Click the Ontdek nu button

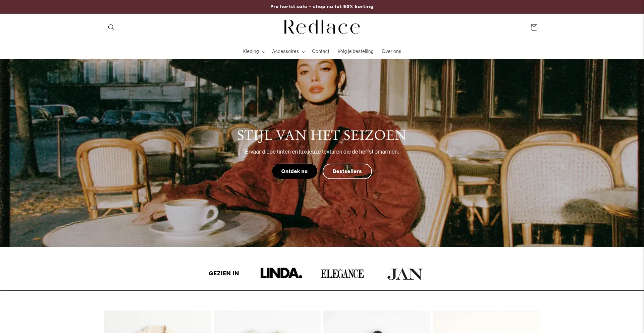pyautogui.click(x=294, y=171)
